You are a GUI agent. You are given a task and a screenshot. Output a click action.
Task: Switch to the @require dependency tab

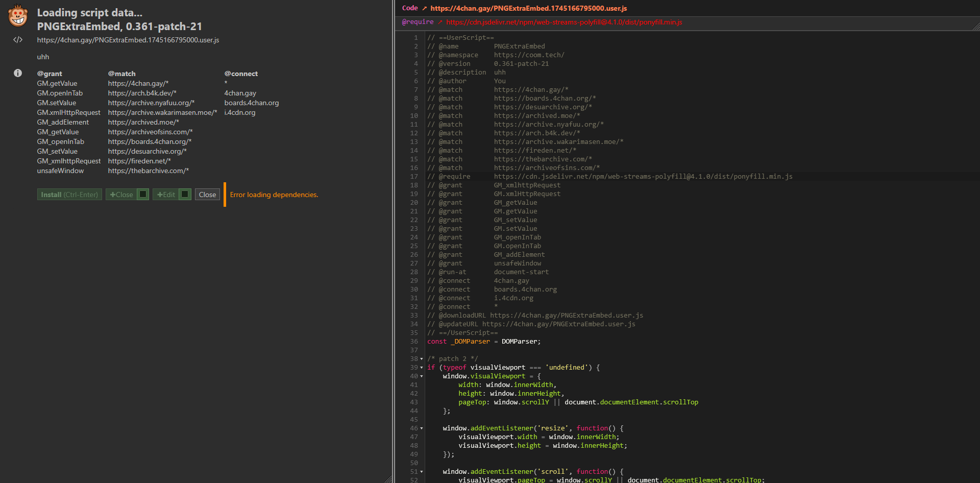click(x=418, y=22)
